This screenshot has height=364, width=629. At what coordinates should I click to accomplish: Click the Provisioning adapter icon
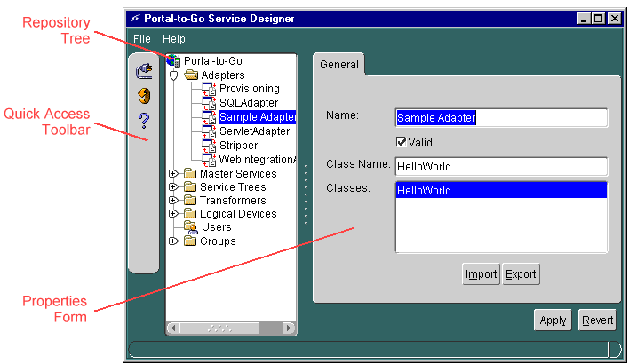[x=209, y=89]
